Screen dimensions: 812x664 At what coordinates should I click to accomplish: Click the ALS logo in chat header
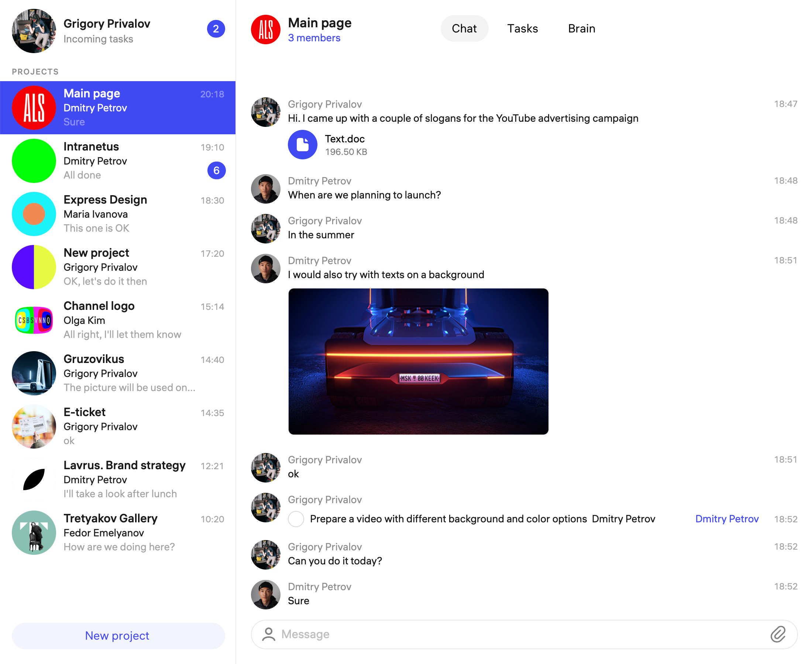[266, 30]
